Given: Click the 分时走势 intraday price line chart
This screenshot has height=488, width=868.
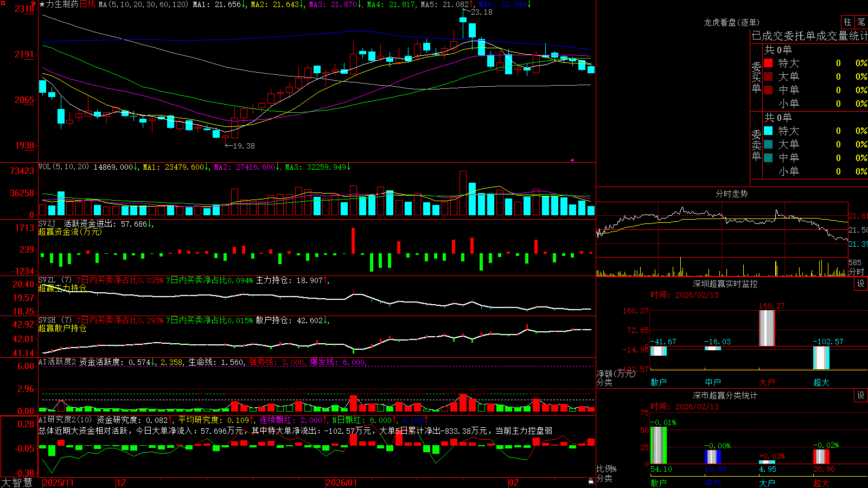Looking at the screenshot, I should click(722, 230).
